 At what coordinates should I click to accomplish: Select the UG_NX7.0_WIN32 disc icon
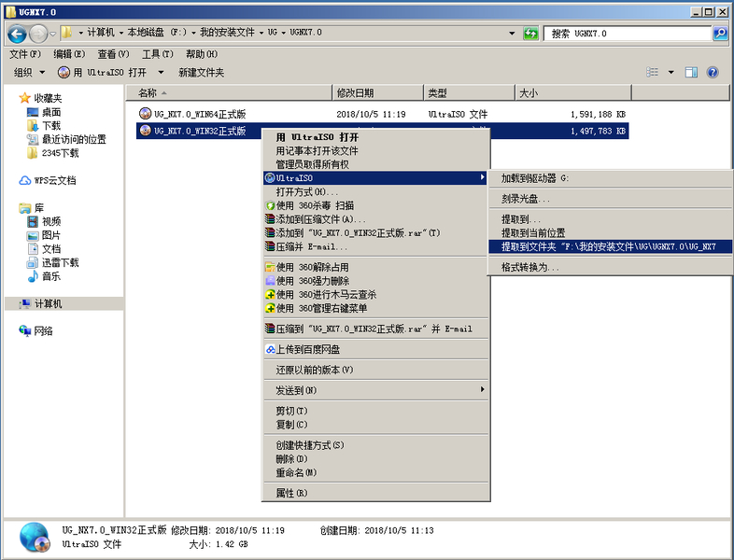point(145,131)
